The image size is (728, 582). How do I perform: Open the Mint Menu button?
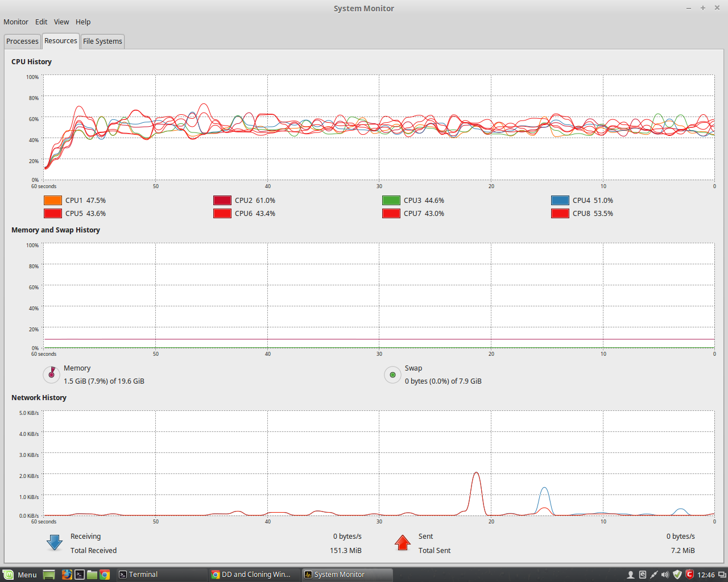20,575
